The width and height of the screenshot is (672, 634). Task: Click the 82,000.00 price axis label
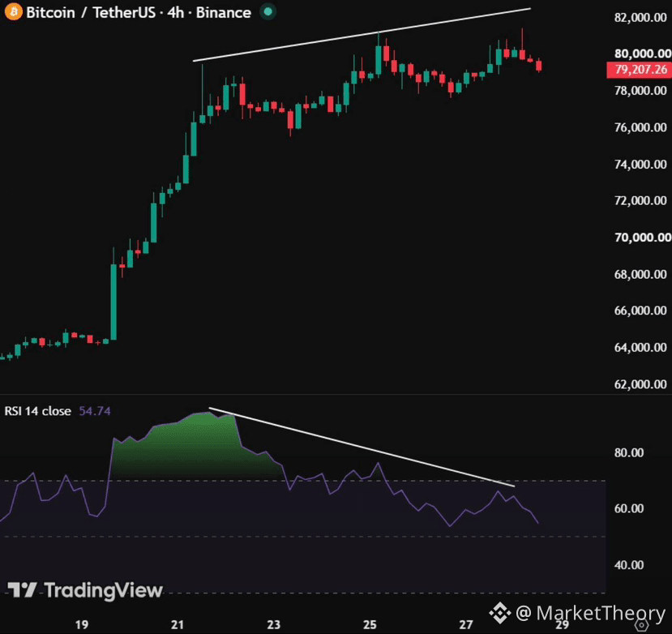(x=640, y=18)
